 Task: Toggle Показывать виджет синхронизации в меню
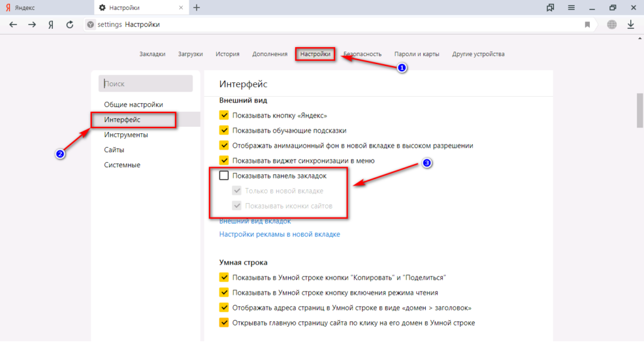[224, 160]
